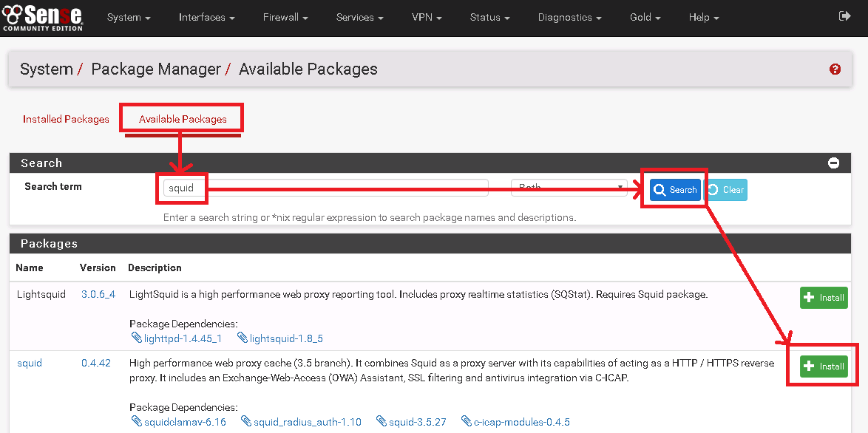Click System in the breadcrumb
Screen dimensions: 868x433
pos(47,69)
